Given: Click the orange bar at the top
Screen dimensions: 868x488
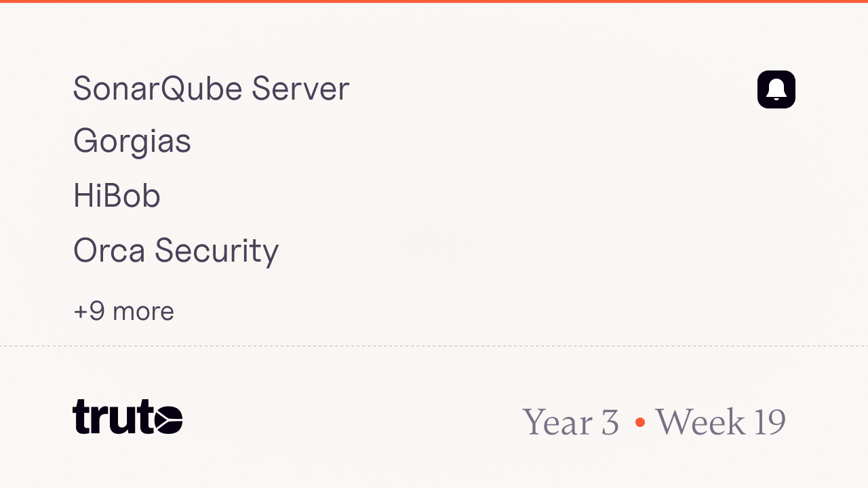Looking at the screenshot, I should tap(434, 1).
